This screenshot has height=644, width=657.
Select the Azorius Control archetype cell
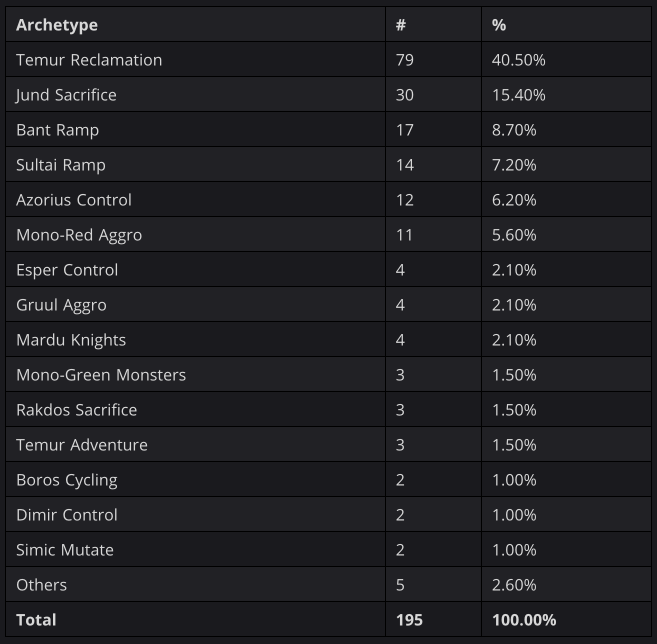(x=195, y=199)
